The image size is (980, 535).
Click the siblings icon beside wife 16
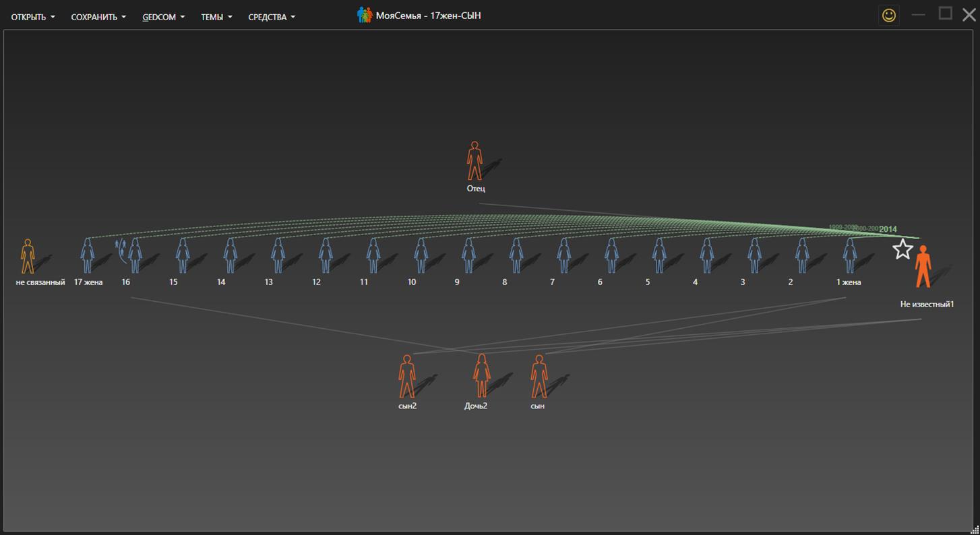121,248
